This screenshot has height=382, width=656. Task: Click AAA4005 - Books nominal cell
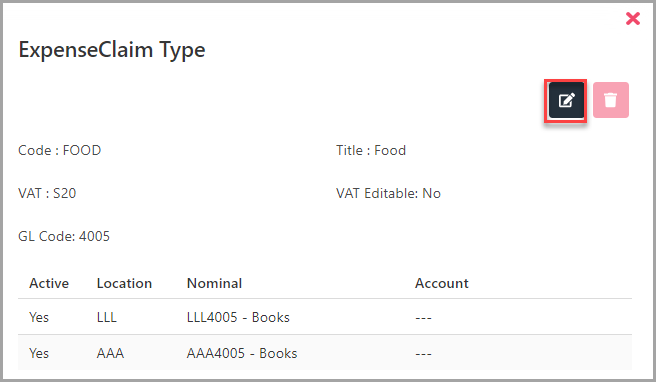[242, 353]
